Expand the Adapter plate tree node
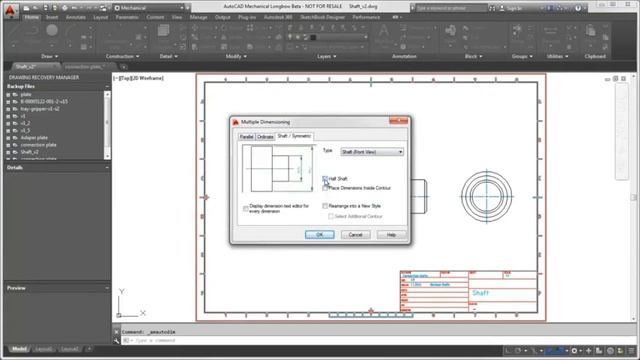Screen dimensions: 640x360 coord(8,138)
